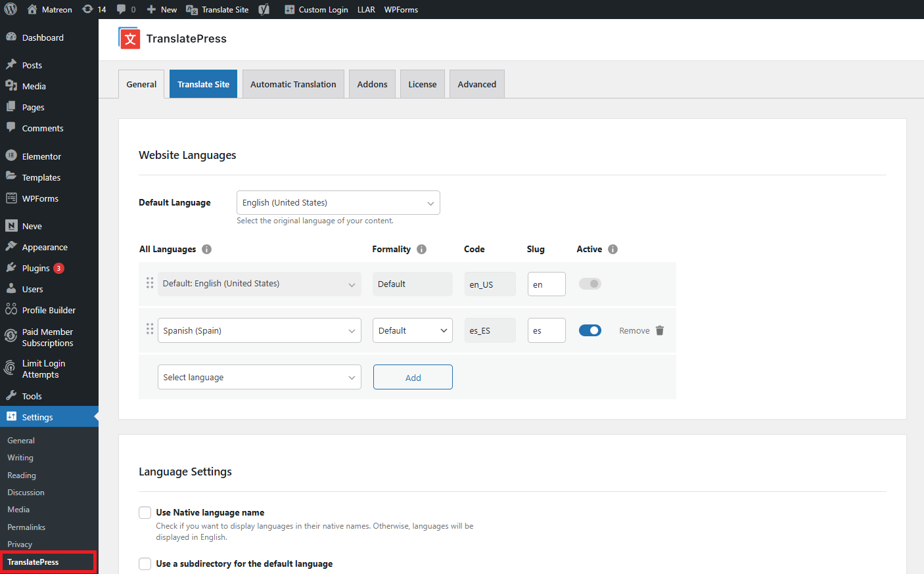Screen dimensions: 924x574
Task: Open the License tab
Action: (423, 84)
